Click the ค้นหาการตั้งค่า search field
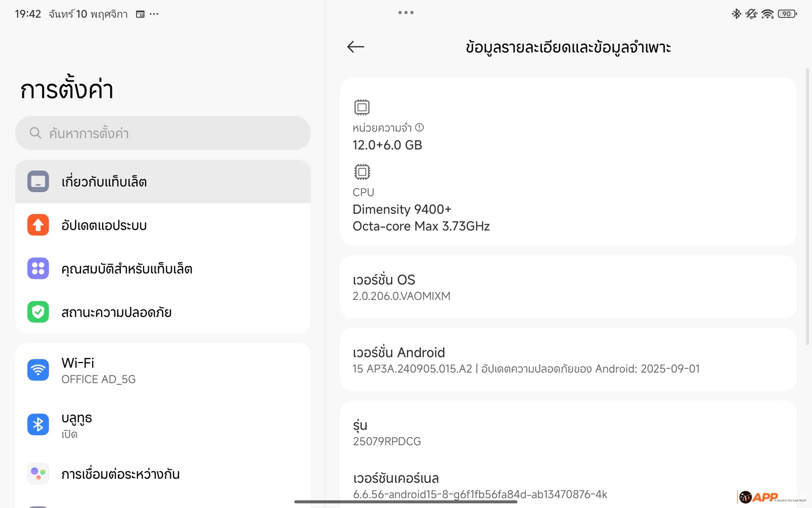 (x=163, y=133)
